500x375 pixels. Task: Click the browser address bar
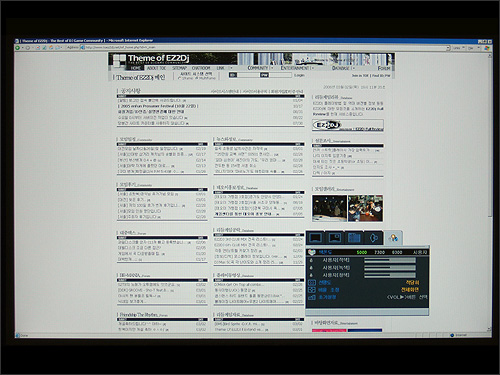[x=265, y=48]
